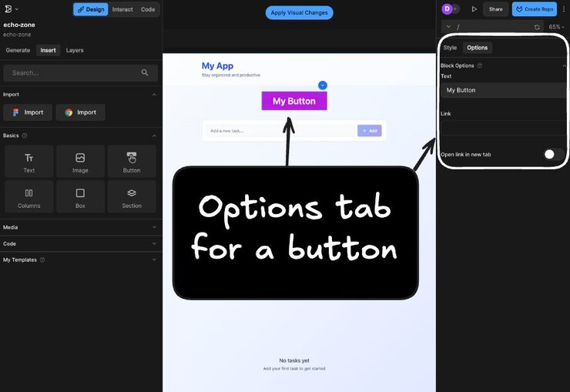
Task: Switch to Code mode
Action: 148,9
